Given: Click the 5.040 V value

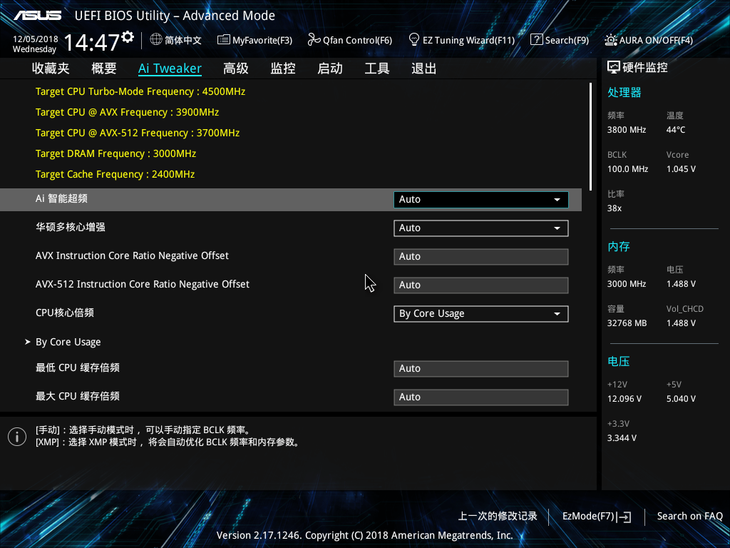Looking at the screenshot, I should 681,399.
